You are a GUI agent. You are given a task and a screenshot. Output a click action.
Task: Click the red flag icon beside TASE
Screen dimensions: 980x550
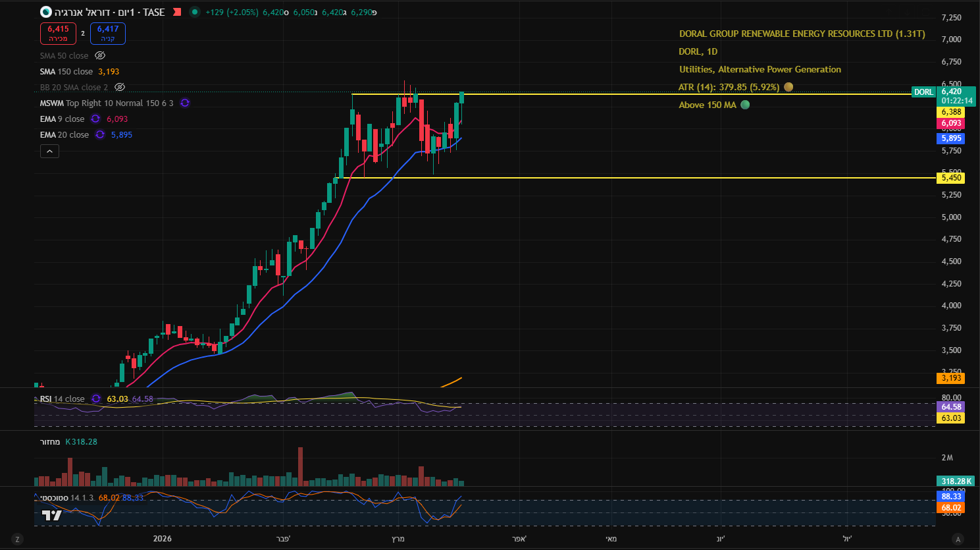(x=177, y=12)
